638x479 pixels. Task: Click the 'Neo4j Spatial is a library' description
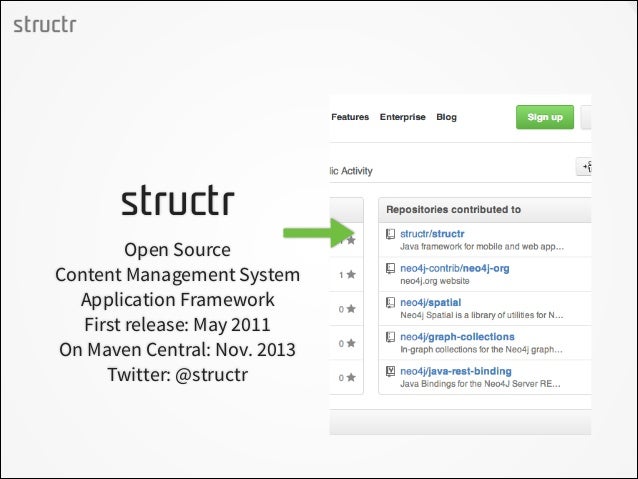click(482, 315)
